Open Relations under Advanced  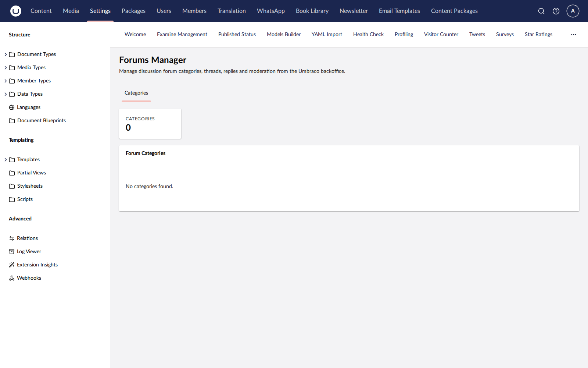[x=27, y=238]
